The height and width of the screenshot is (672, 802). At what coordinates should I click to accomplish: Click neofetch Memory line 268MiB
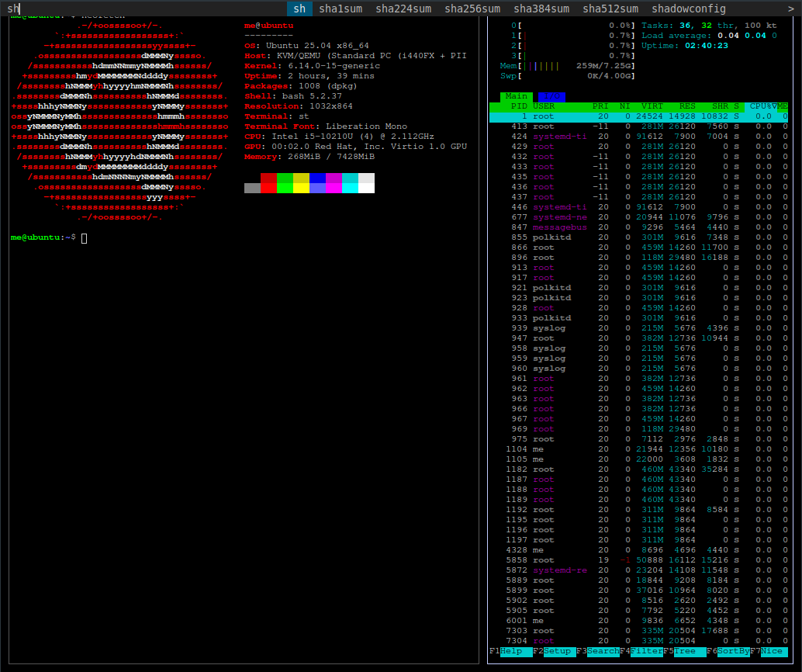309,157
